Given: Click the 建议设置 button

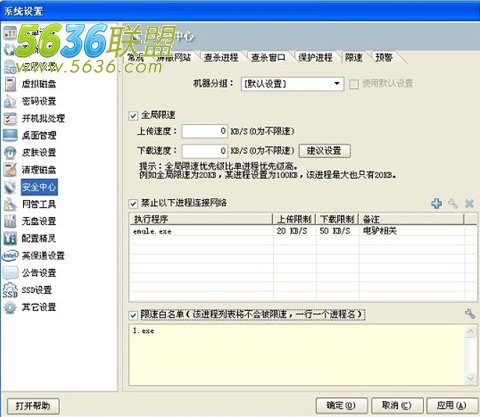Looking at the screenshot, I should (x=324, y=151).
